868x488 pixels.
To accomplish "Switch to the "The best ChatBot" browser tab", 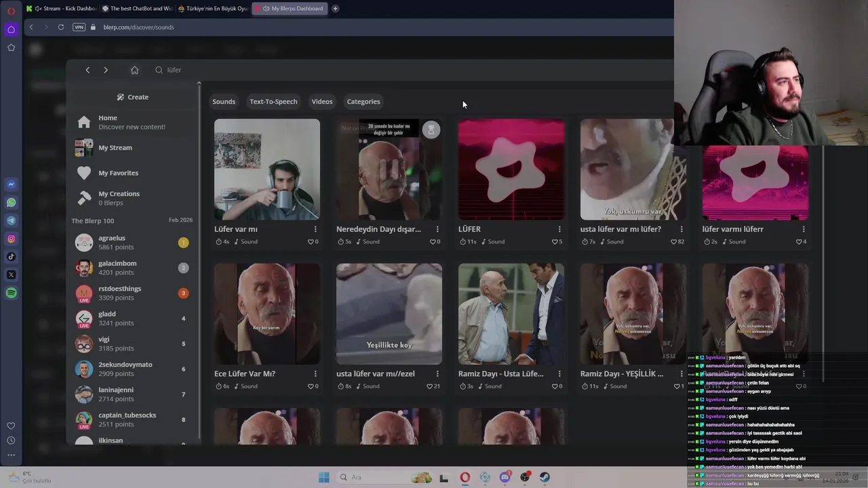I will [137, 9].
